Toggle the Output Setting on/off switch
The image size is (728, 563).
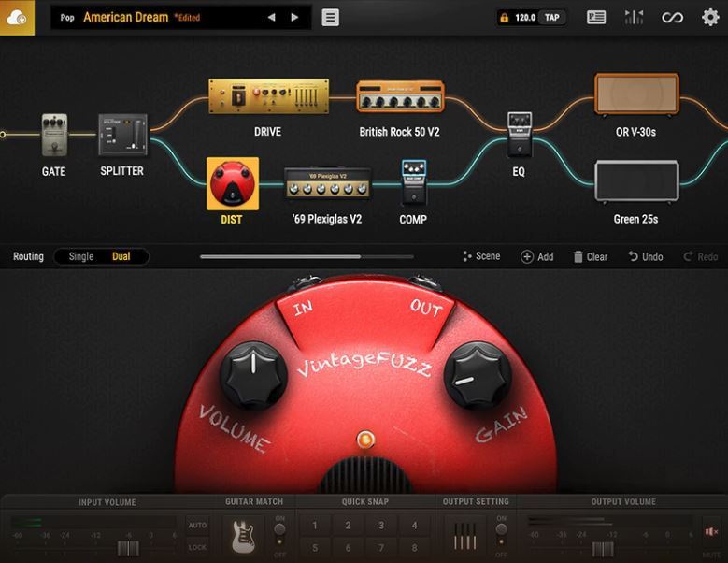(x=501, y=529)
